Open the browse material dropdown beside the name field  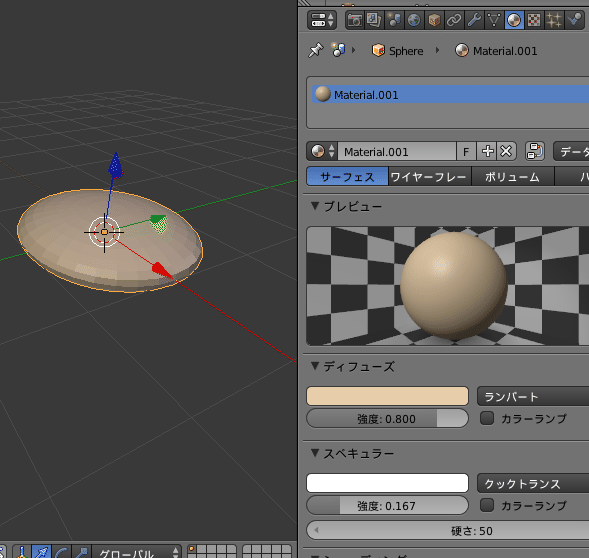tap(322, 151)
